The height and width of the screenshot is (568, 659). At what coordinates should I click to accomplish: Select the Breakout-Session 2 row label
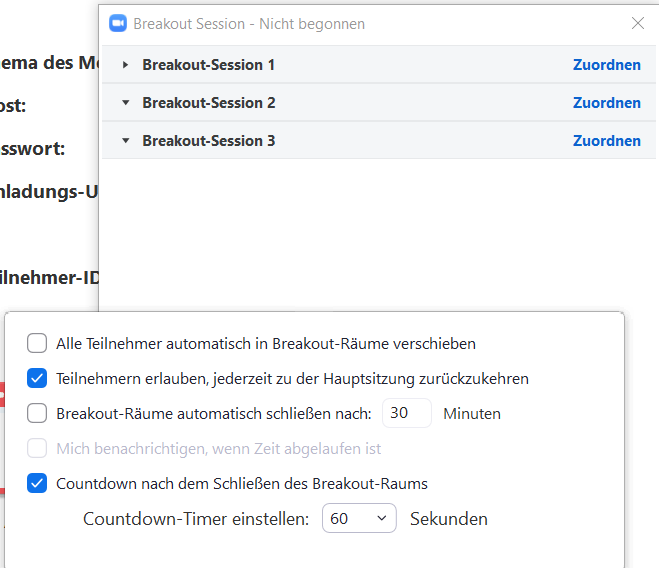[x=208, y=103]
